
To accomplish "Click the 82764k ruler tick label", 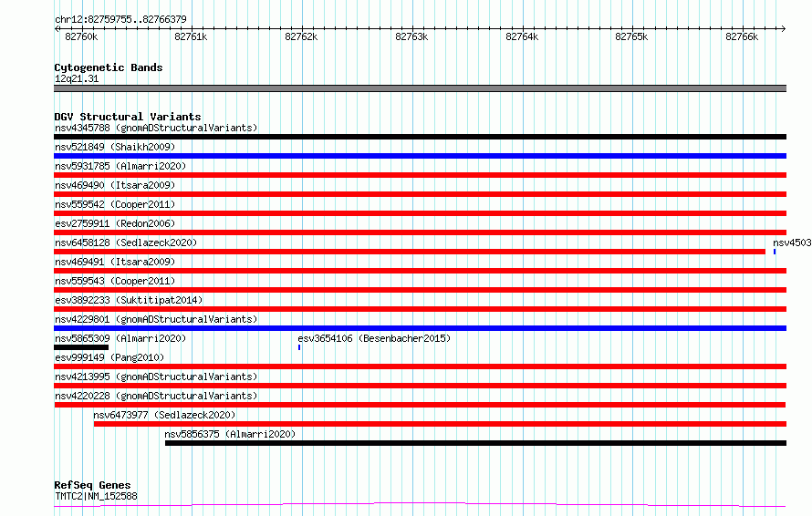I will coord(522,36).
